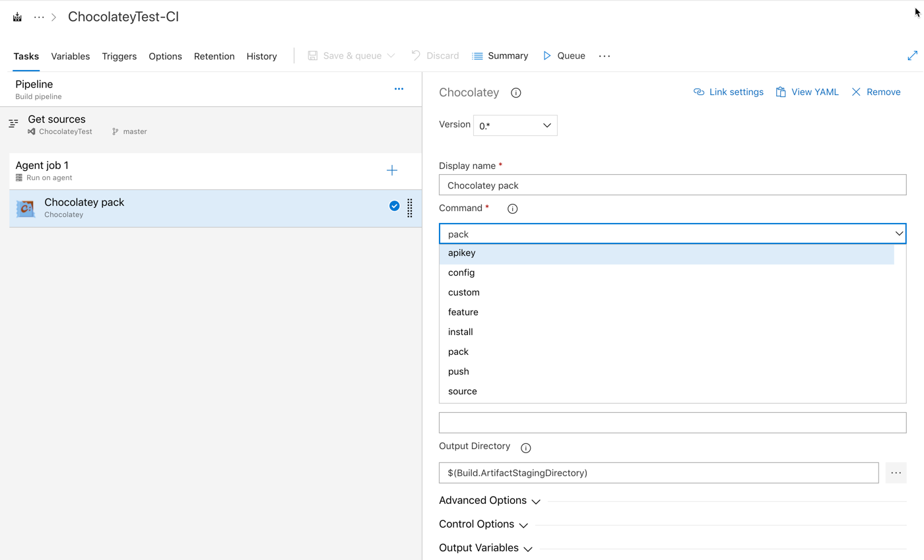Image resolution: width=924 pixels, height=560 pixels.
Task: Add a task with the plus icon
Action: coord(392,171)
